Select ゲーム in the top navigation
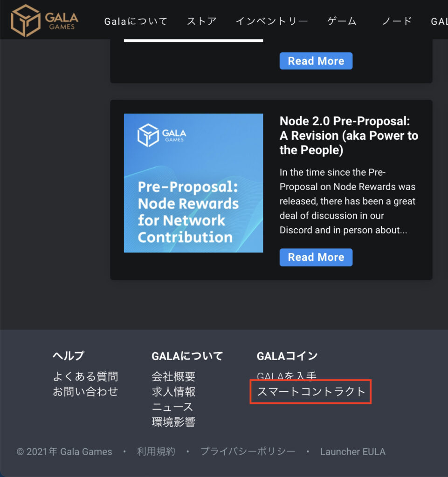 point(342,21)
